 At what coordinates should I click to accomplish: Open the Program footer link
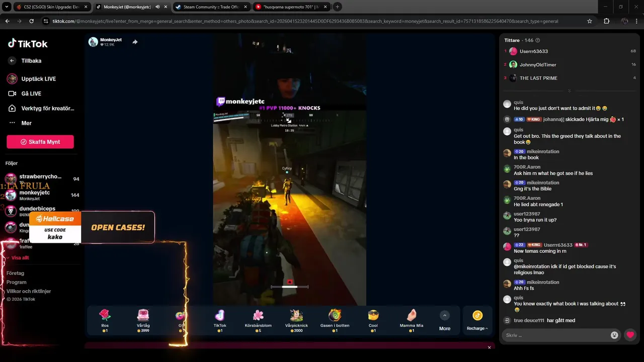[16, 282]
